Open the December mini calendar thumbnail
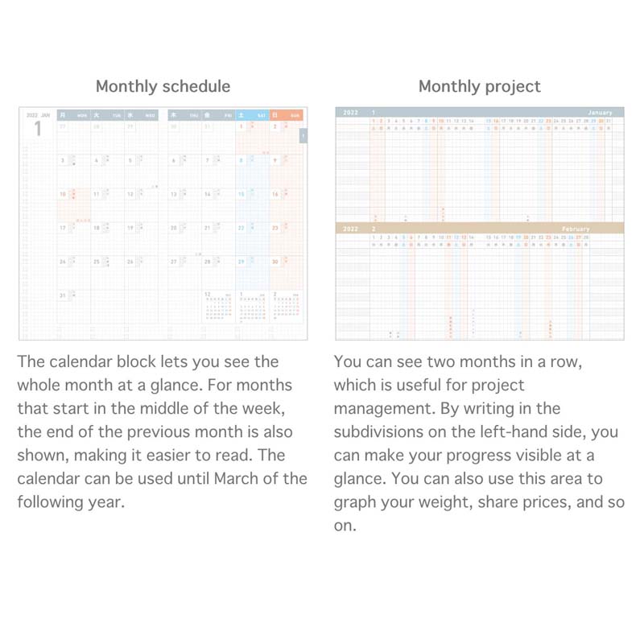The width and height of the screenshot is (644, 644). [x=217, y=308]
